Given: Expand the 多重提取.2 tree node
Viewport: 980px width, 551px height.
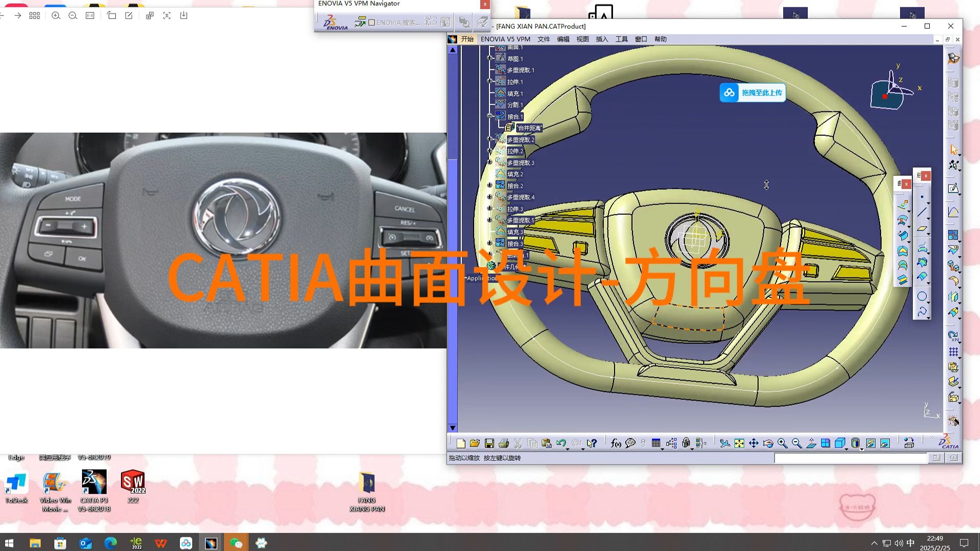Looking at the screenshot, I should tap(489, 139).
